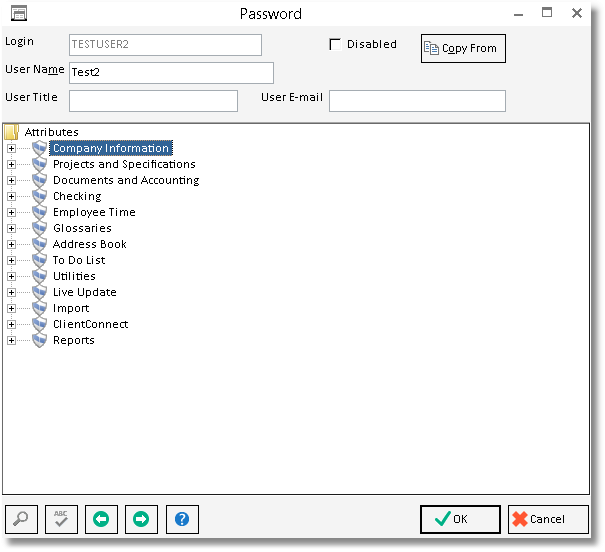This screenshot has height=552, width=605.
Task: Click the shield icon beside Checking
Action: coord(39,196)
